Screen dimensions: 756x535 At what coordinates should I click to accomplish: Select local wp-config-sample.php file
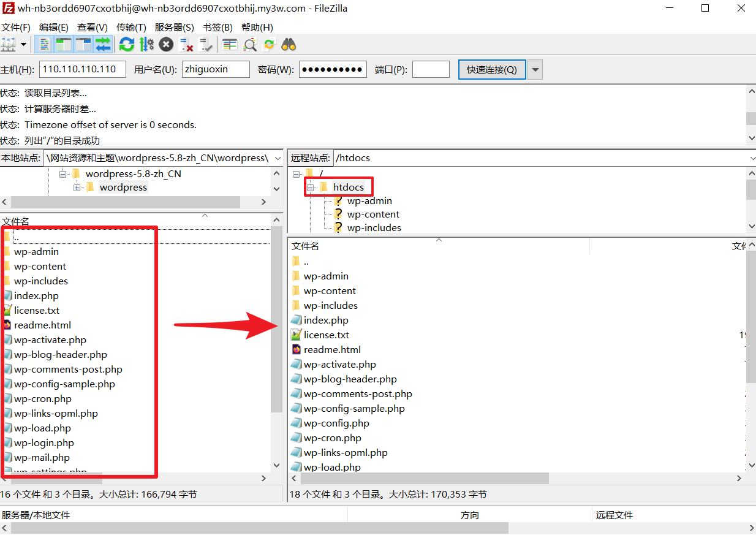(64, 384)
